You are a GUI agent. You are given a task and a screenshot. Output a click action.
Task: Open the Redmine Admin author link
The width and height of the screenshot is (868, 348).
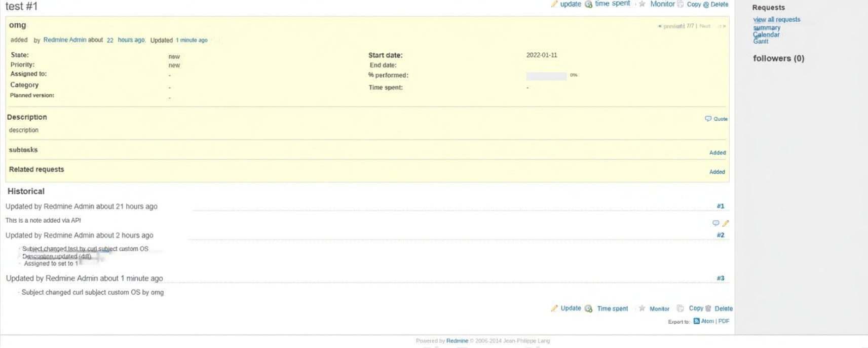[x=65, y=40]
